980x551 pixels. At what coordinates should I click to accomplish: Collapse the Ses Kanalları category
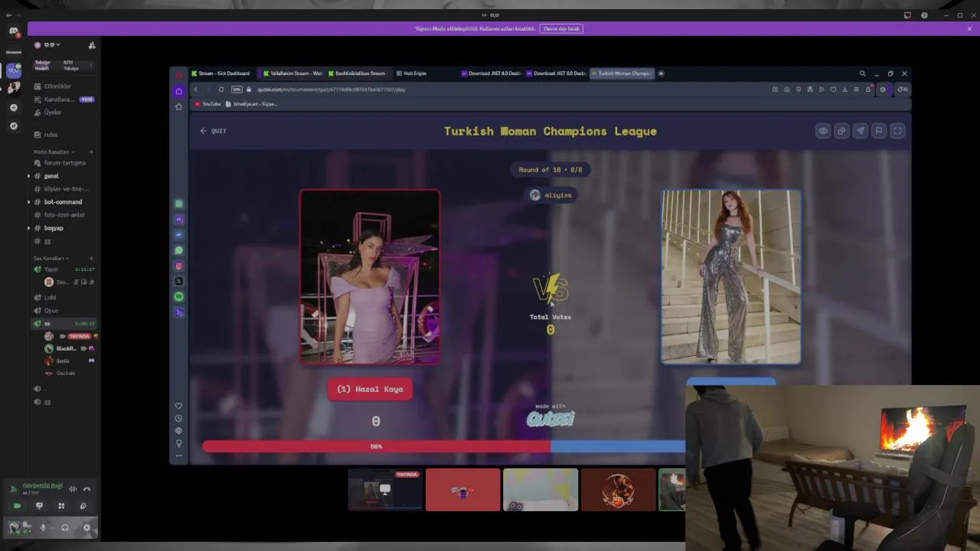(51, 258)
